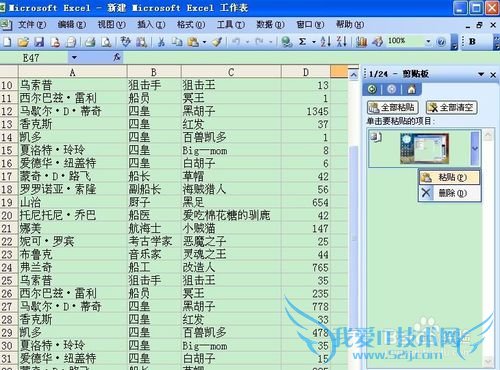Open the 视图(V) menu
The height and width of the screenshot is (370, 500).
pyautogui.click(x=111, y=25)
